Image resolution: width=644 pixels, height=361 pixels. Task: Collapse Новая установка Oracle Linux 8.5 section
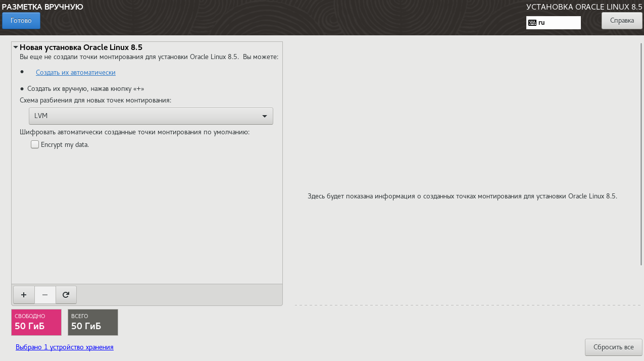[x=16, y=47]
